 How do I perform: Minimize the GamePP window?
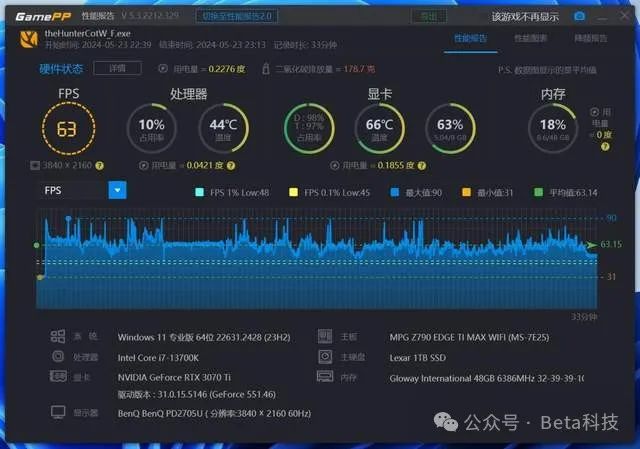pos(602,17)
